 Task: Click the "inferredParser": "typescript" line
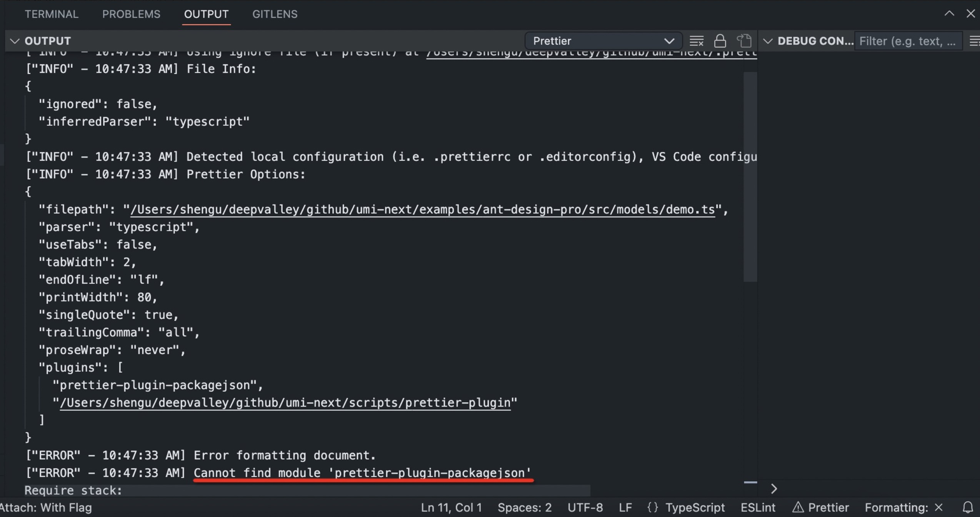click(144, 122)
